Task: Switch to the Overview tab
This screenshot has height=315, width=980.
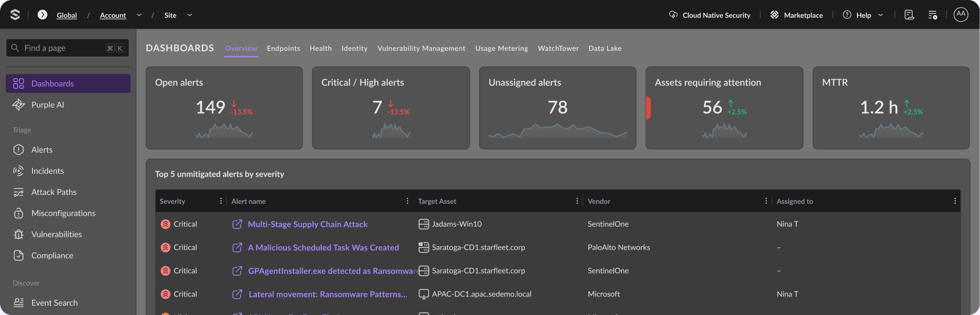Action: pyautogui.click(x=241, y=48)
